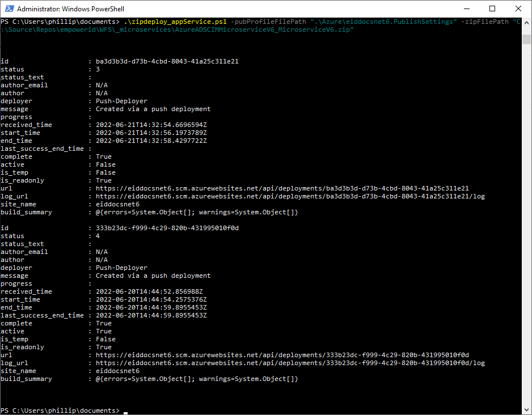Click the first build_summary value
Screen dimensions: 532x415
click(196, 212)
